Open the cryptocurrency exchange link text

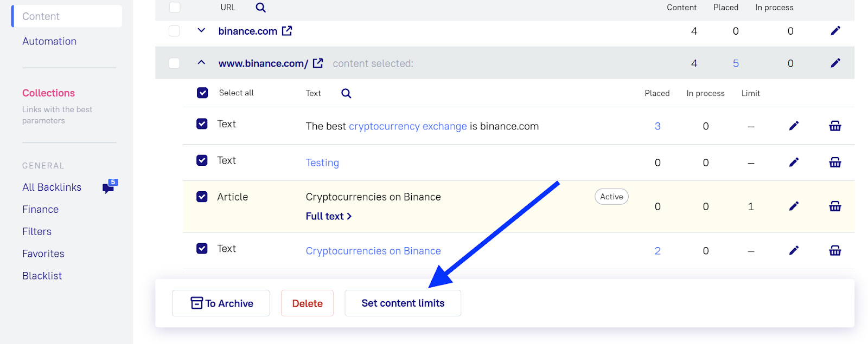click(408, 126)
